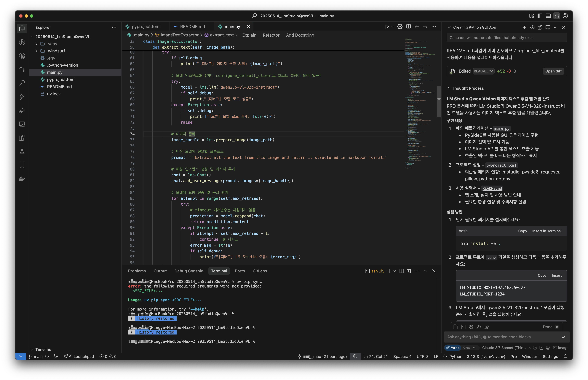Open the Extensions view icon
Viewport: 588px width, 380px height.
point(22,138)
